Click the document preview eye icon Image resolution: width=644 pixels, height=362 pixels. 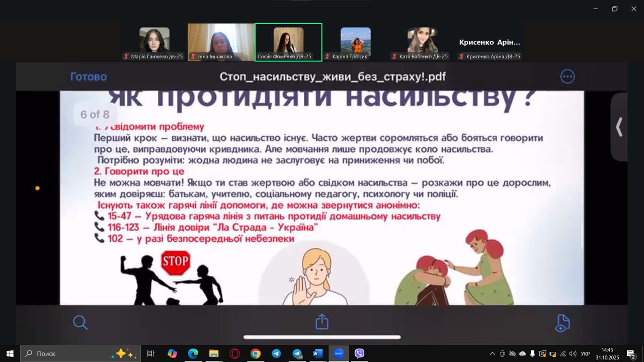coord(562,323)
